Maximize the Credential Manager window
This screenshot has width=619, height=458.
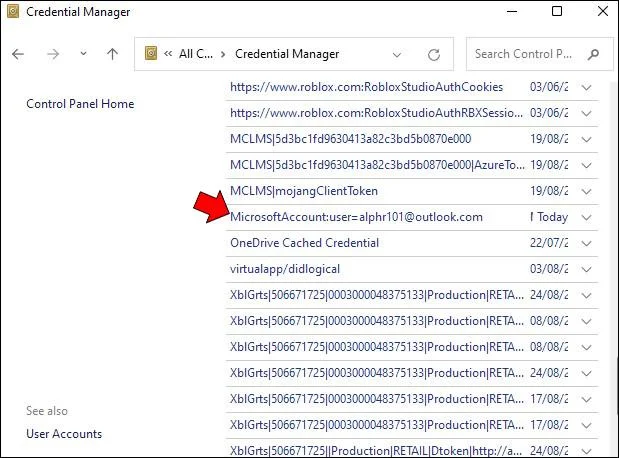pyautogui.click(x=557, y=11)
